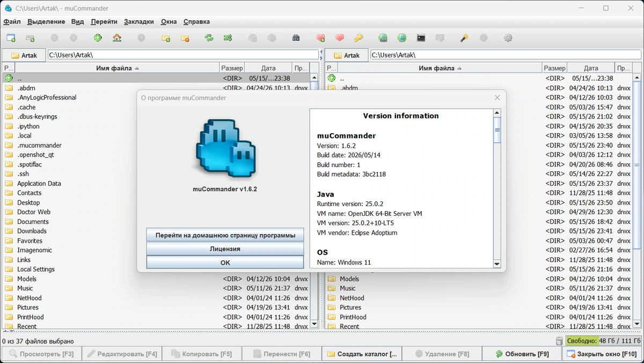The height and width of the screenshot is (363, 644).
Task: Click OK in the about dialog
Action: pos(225,263)
